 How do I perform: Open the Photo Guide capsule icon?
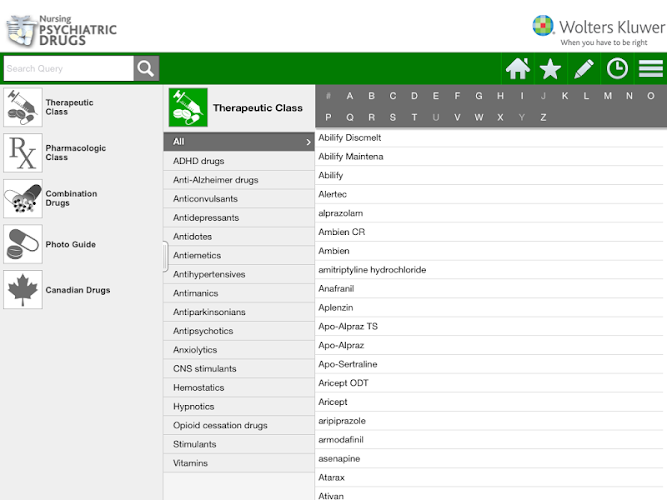tap(23, 244)
